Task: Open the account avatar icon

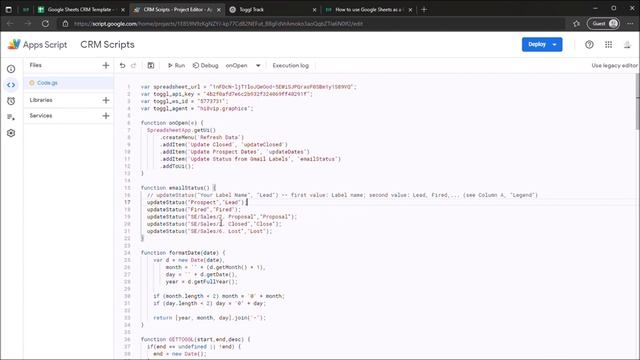Action: [x=627, y=44]
